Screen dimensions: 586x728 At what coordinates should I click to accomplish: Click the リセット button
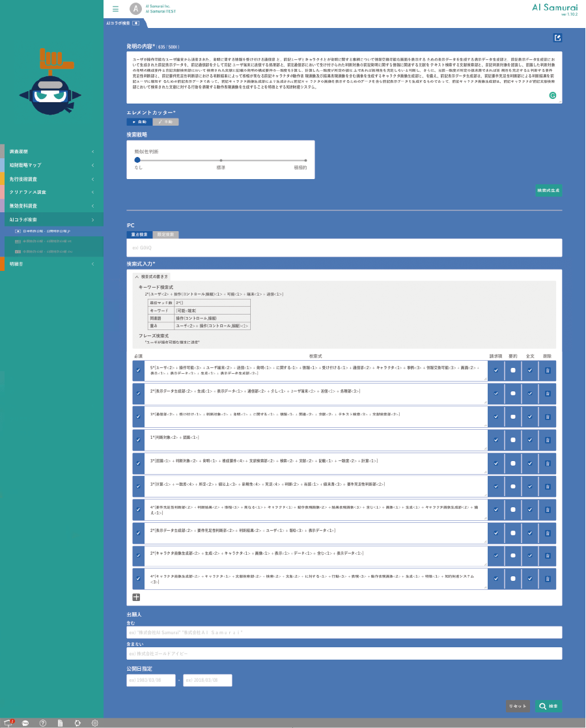(518, 706)
